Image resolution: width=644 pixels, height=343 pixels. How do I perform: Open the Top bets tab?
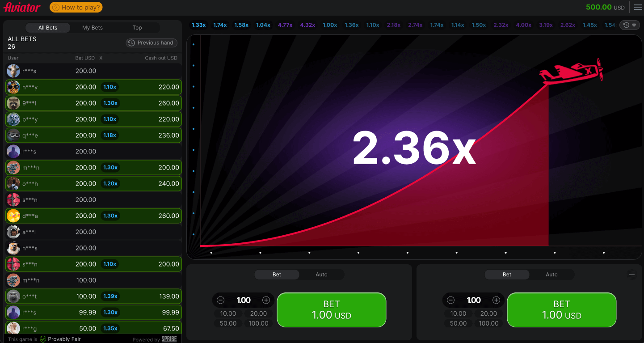(x=137, y=27)
